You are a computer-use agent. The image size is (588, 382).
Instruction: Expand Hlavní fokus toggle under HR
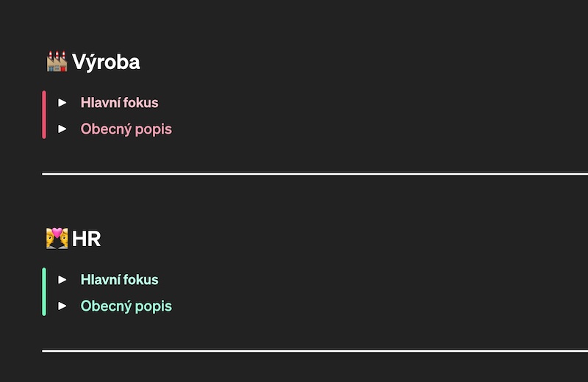[62, 279]
